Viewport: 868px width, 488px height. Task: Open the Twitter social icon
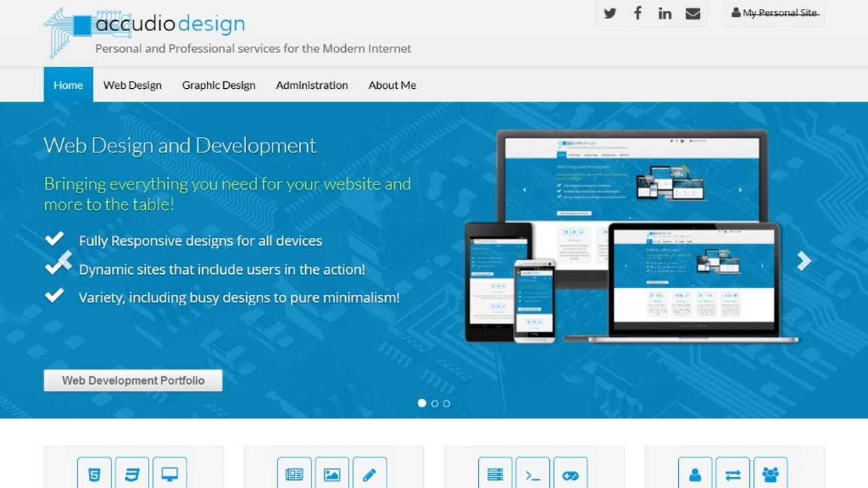pos(610,13)
